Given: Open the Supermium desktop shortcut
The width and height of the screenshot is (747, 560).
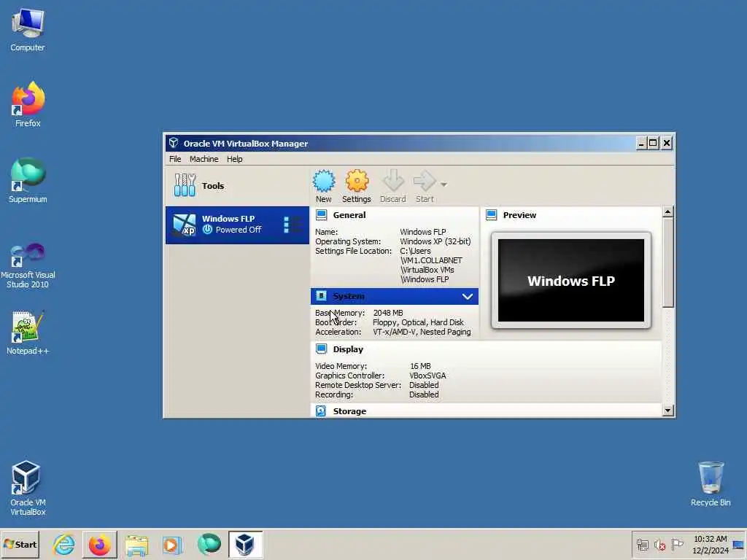Looking at the screenshot, I should click(x=28, y=181).
